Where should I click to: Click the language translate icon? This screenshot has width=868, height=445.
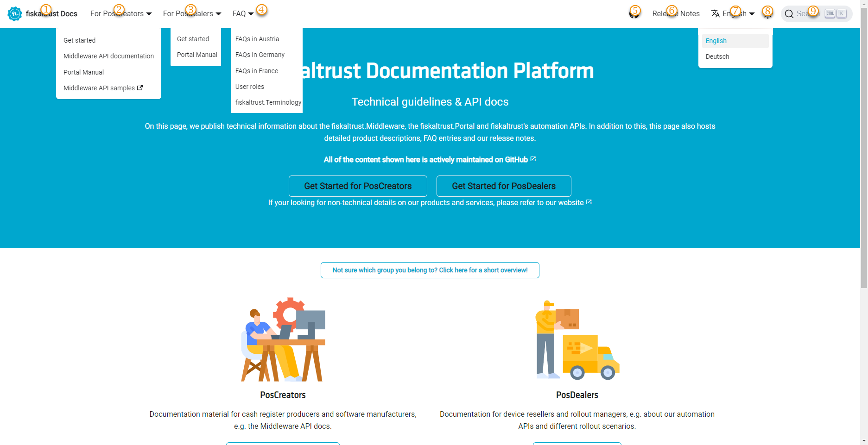(x=716, y=14)
